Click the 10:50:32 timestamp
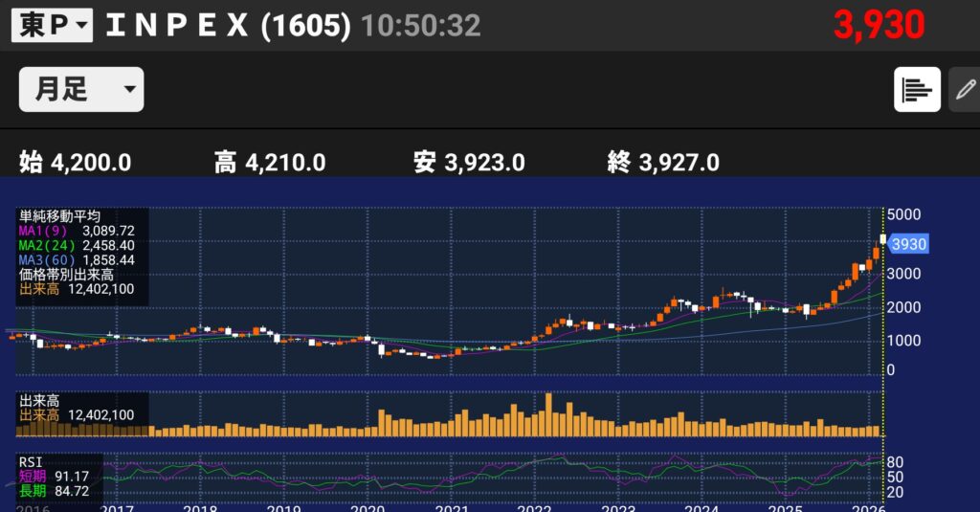Screen dimensions: 980x512 click(420, 26)
